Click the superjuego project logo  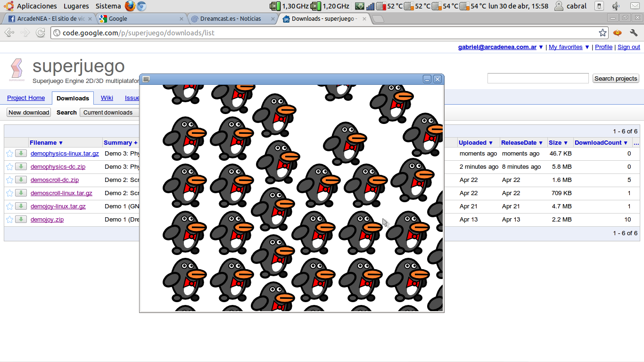(17, 70)
